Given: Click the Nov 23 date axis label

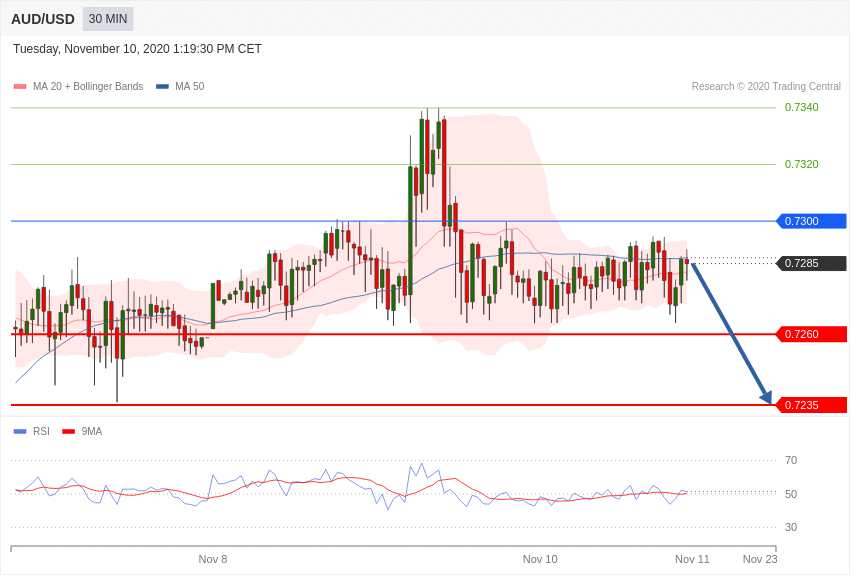Looking at the screenshot, I should pyautogui.click(x=760, y=559).
